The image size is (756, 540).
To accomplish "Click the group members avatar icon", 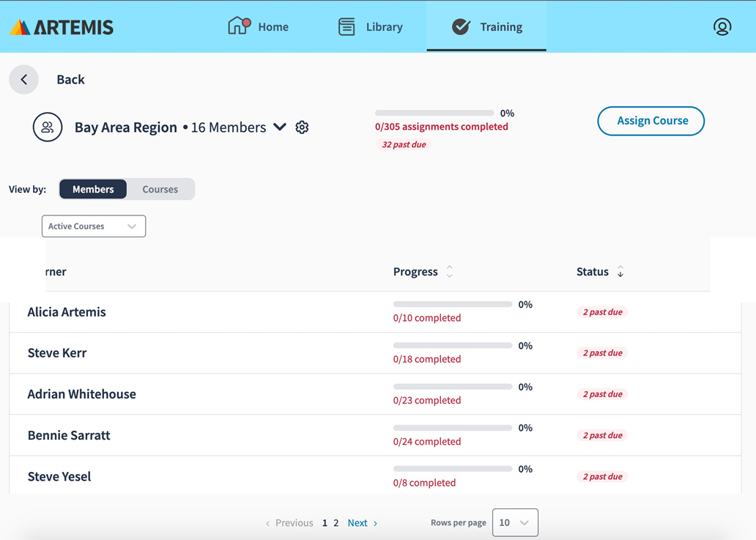I will coord(48,127).
